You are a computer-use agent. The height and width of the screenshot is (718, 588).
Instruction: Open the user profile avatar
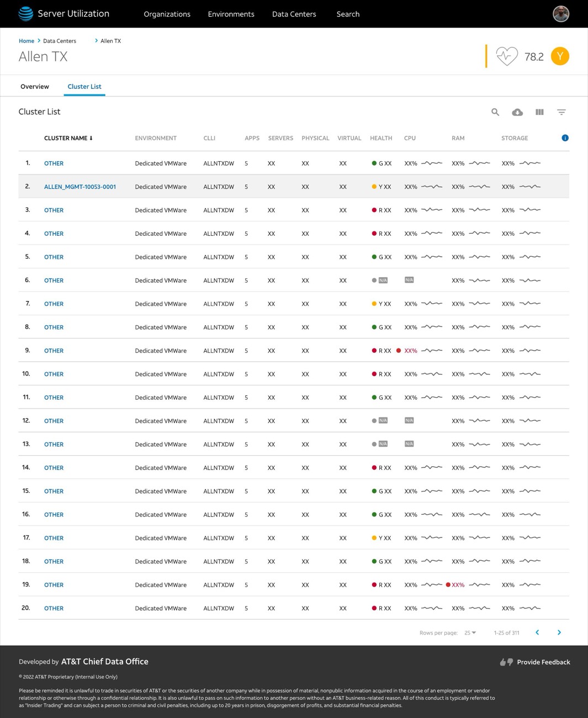(x=561, y=14)
